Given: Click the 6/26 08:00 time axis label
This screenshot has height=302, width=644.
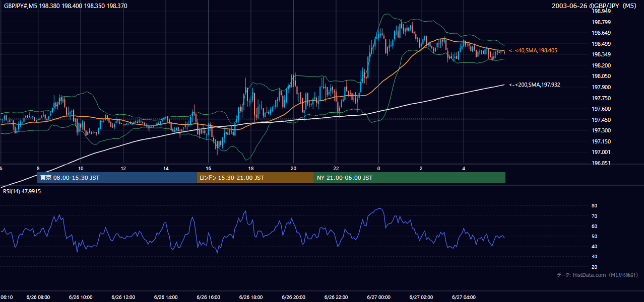Looking at the screenshot, I should (38, 297).
